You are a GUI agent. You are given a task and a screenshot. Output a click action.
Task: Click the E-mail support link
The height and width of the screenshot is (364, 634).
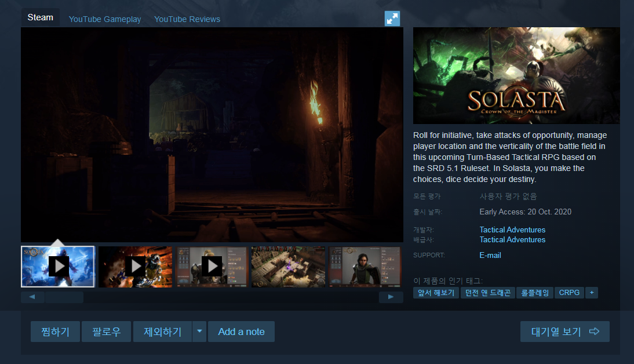click(490, 255)
